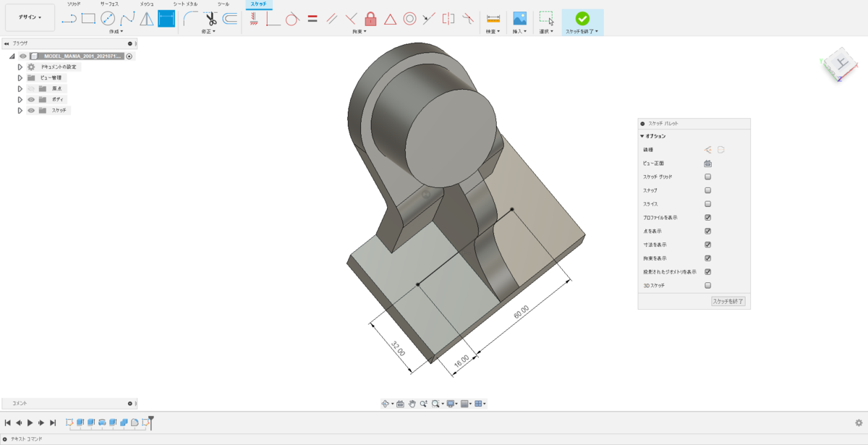Play the design timeline
The image size is (868, 445).
pos(30,422)
